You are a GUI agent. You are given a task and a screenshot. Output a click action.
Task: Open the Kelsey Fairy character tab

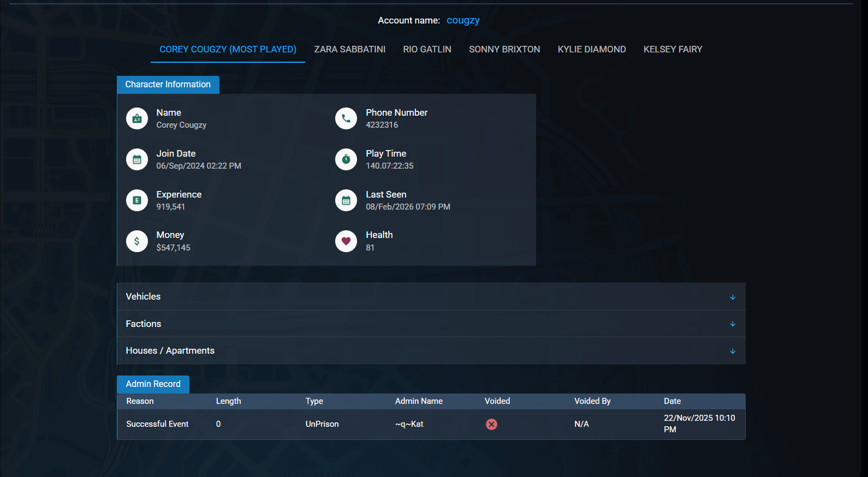coord(673,49)
